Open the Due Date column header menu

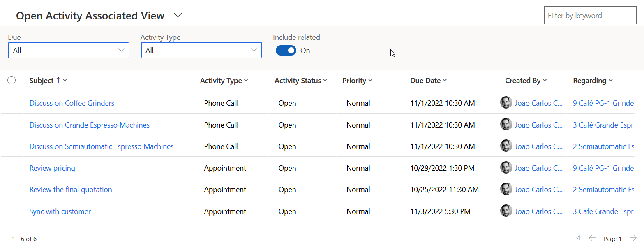coord(428,81)
